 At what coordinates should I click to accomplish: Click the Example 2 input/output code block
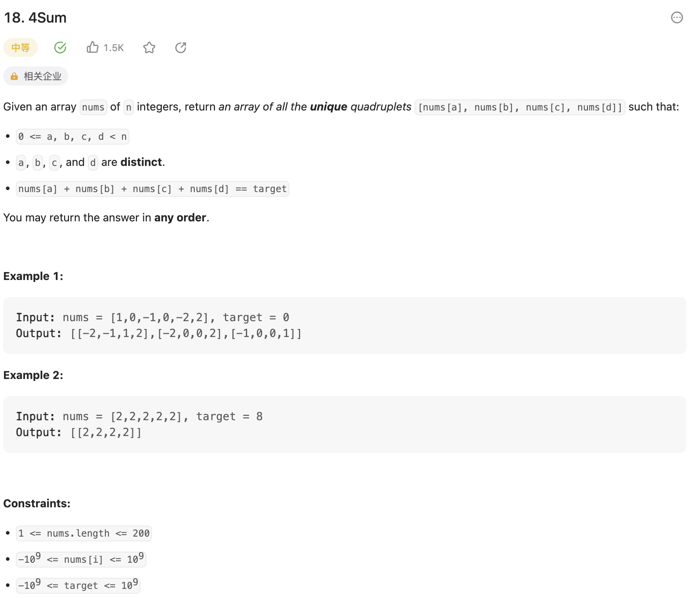(x=344, y=424)
